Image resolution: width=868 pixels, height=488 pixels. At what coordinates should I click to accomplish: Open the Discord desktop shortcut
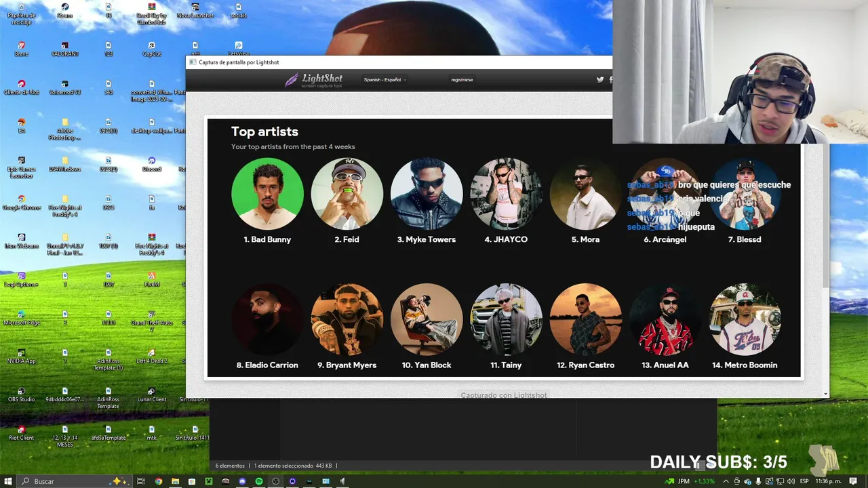152,164
